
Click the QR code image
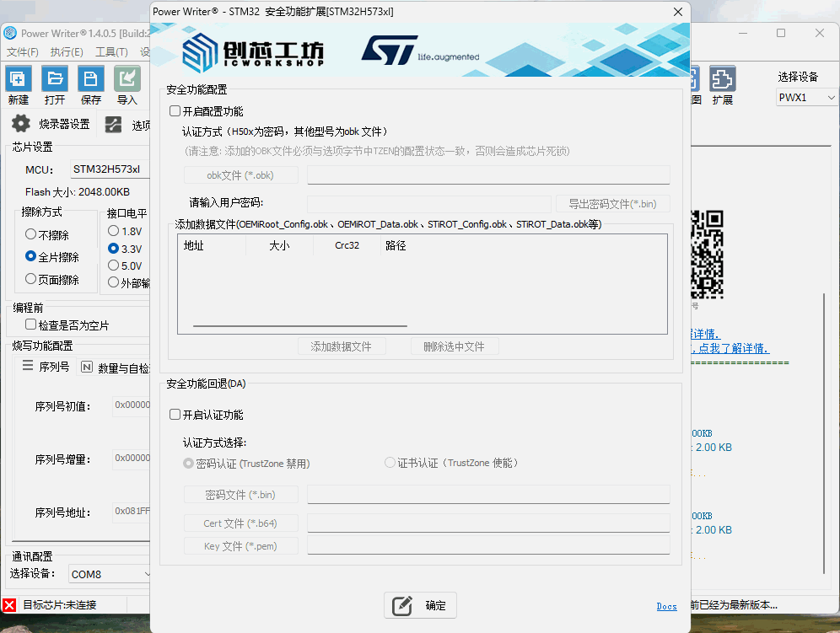(x=708, y=254)
